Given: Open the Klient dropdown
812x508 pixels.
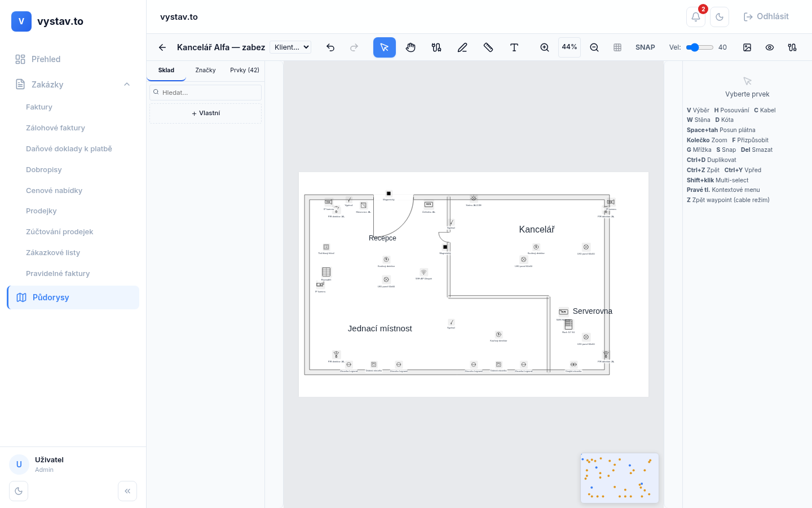Looking at the screenshot, I should click(x=290, y=47).
